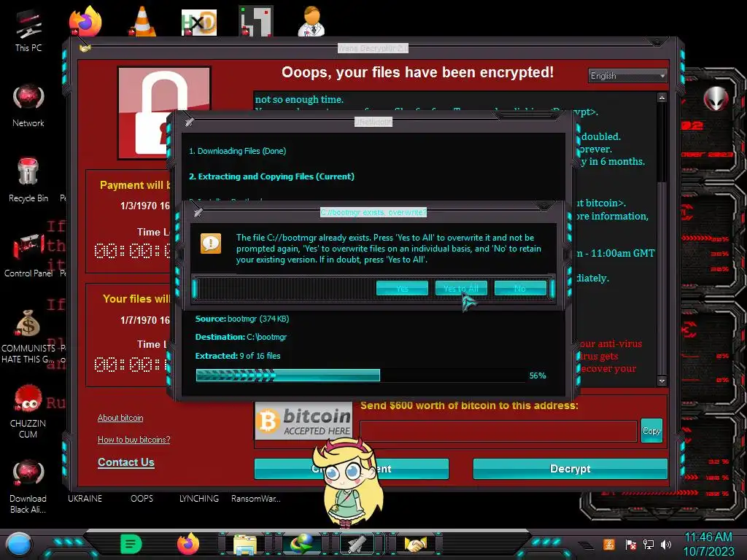The height and width of the screenshot is (560, 747).
Task: Open the About bitcoin link
Action: pos(120,418)
